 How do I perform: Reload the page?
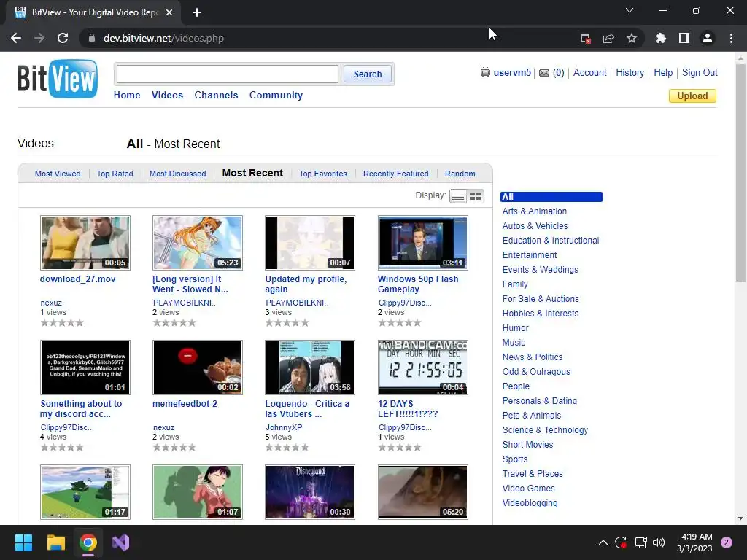point(63,38)
